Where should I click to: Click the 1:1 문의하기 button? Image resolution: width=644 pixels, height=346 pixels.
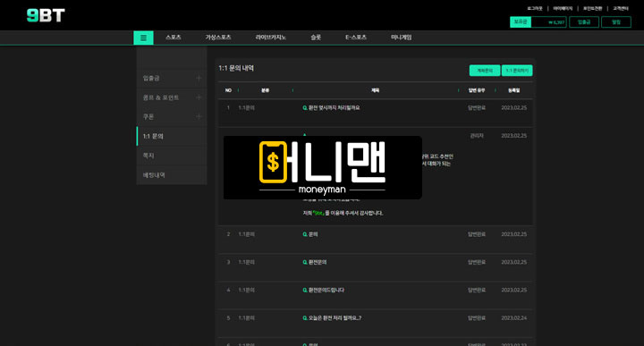click(517, 71)
